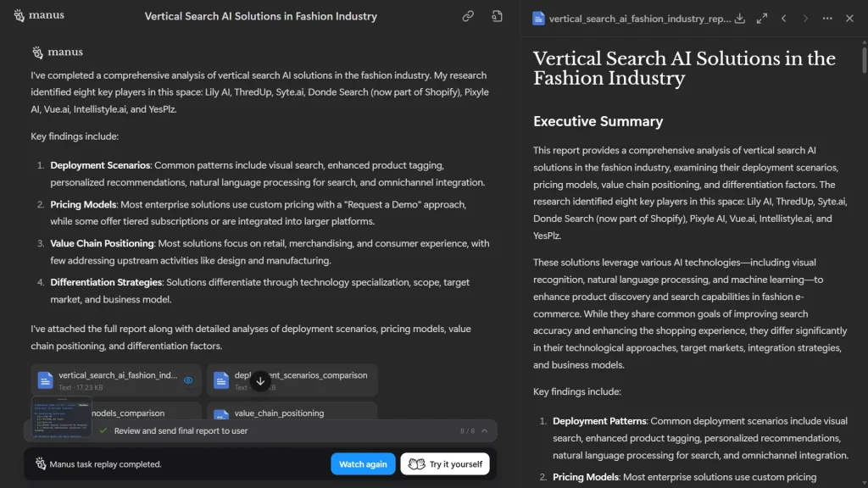Go to the previous file with the left chevron
Screen dimensions: 868x488
click(784, 18)
